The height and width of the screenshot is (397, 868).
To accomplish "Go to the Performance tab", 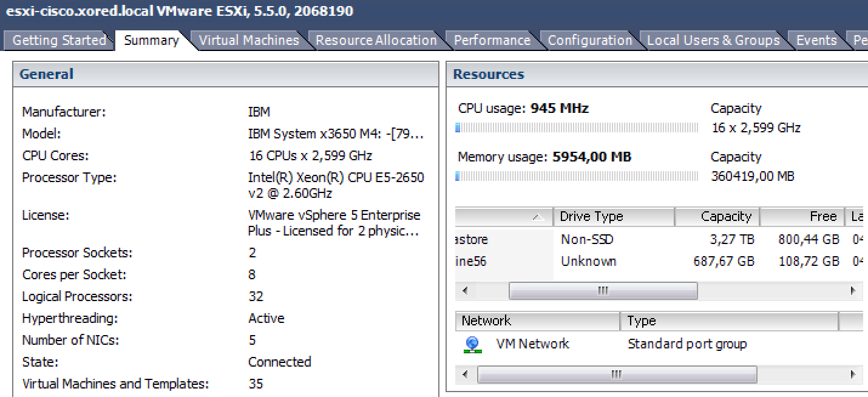I will pyautogui.click(x=492, y=41).
